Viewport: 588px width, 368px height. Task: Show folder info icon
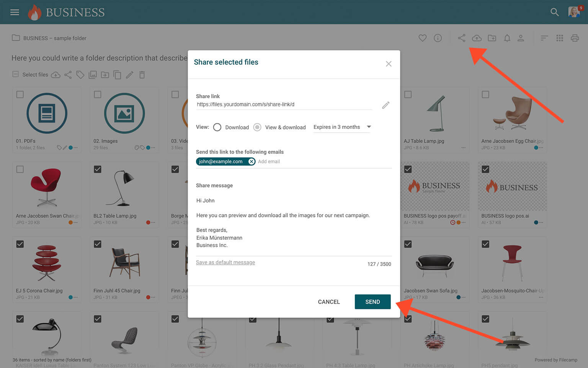pyautogui.click(x=438, y=38)
